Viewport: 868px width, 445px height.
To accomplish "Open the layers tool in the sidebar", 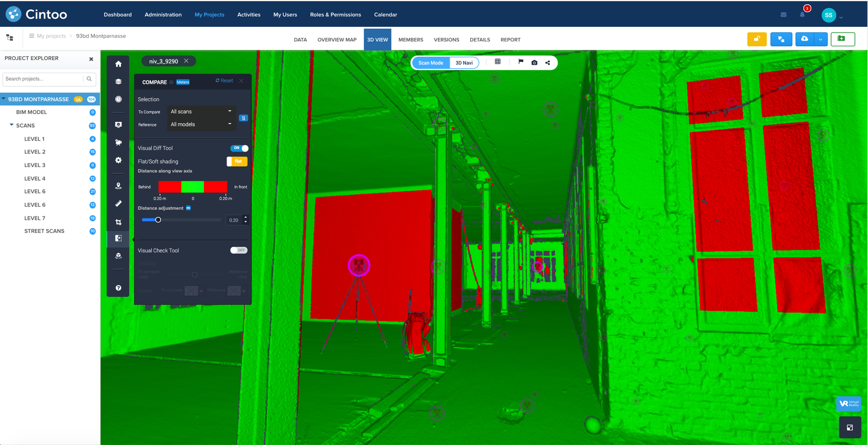I will point(118,81).
